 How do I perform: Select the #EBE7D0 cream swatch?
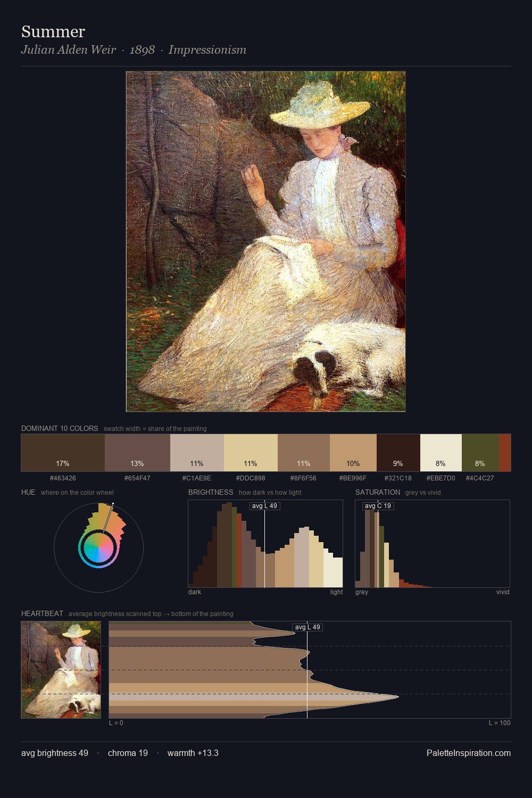click(441, 453)
